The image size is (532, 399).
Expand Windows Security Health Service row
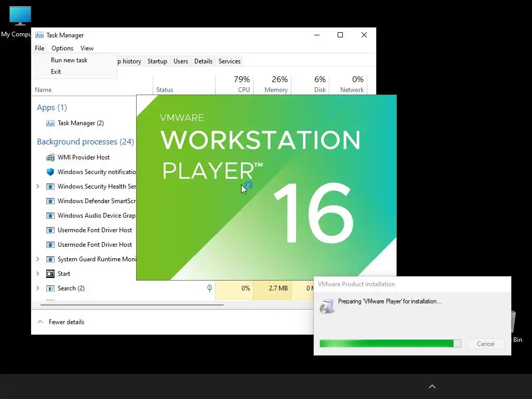point(37,187)
